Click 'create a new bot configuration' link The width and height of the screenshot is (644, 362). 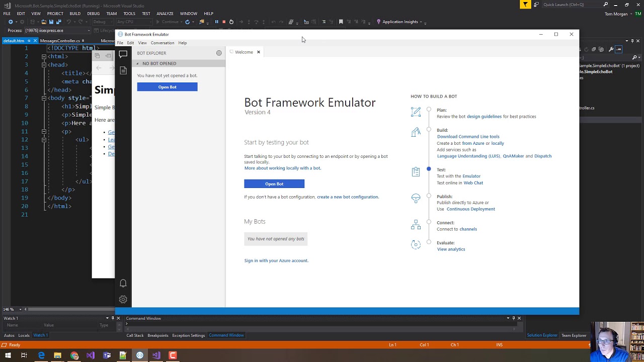(x=348, y=197)
